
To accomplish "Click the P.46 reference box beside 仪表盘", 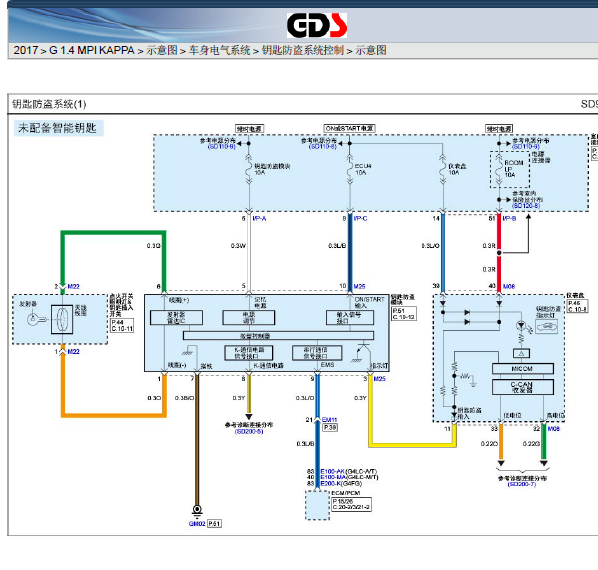I will 577,306.
